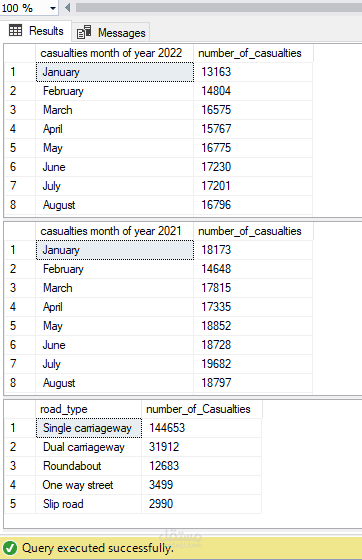Viewport: 362px width, 560px height.
Task: Select May cell in the 2021 grid
Action: (x=114, y=326)
